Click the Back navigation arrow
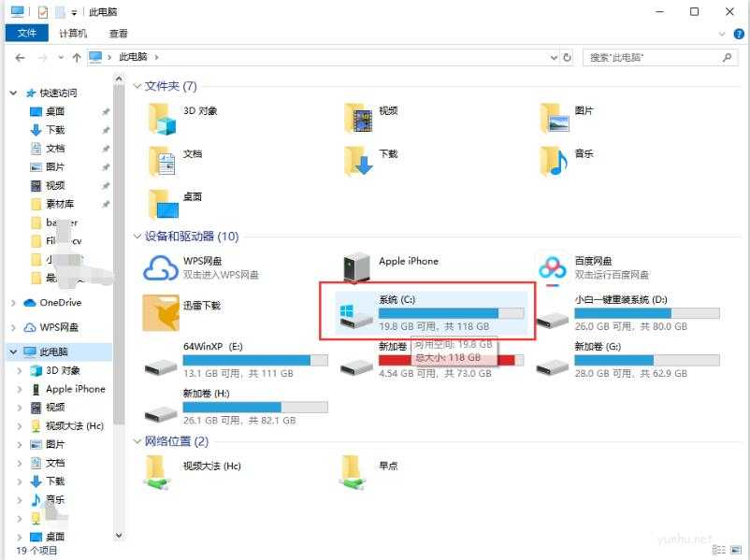Screen dimensions: 750x560 pyautogui.click(x=21, y=57)
